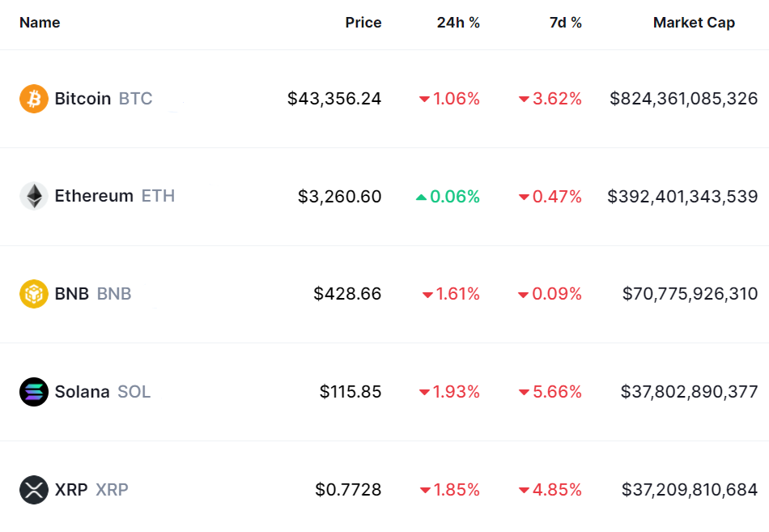Click XRP's market cap value

pos(690,490)
